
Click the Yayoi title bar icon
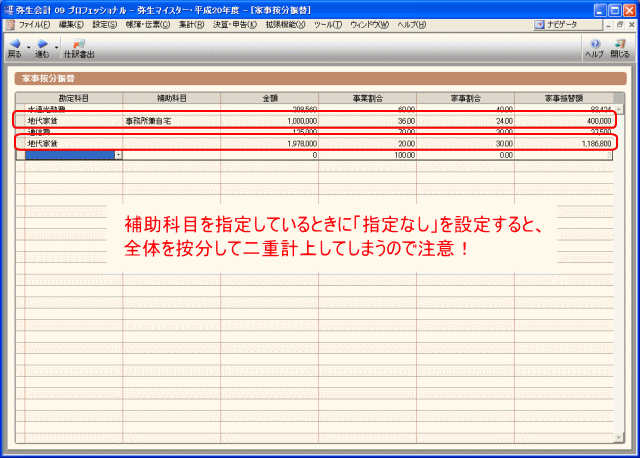tap(8, 10)
